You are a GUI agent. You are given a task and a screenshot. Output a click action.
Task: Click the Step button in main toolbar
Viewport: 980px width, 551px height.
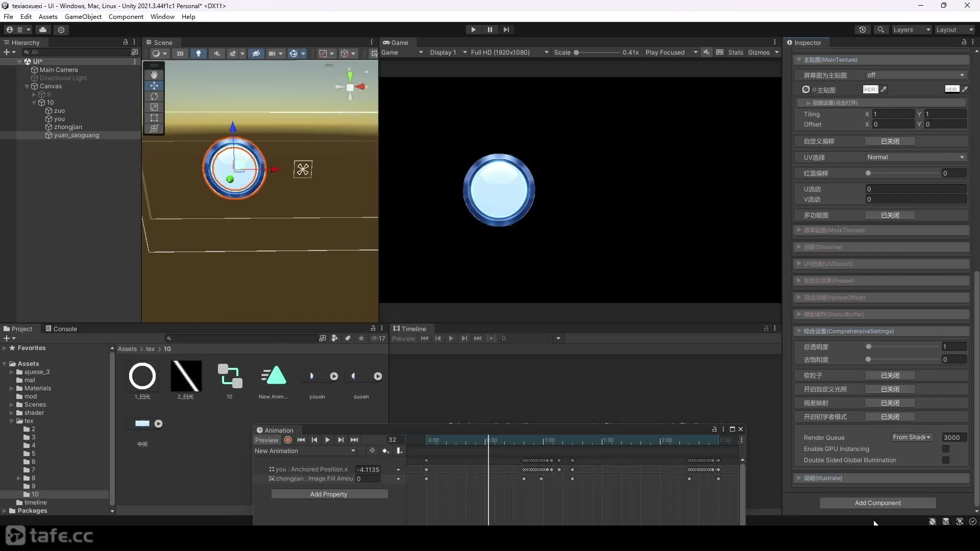506,30
